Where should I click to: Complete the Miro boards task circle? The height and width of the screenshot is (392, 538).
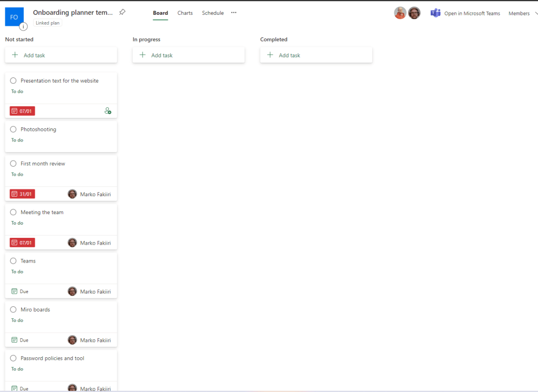click(x=13, y=310)
